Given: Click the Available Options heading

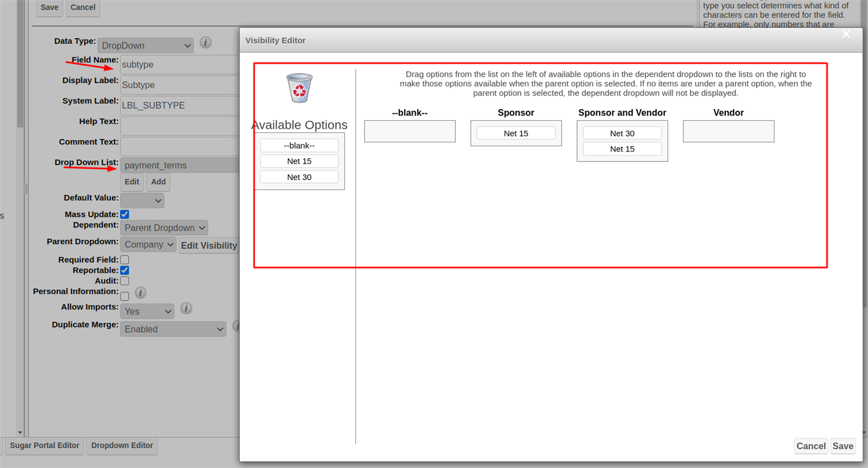Looking at the screenshot, I should (300, 125).
